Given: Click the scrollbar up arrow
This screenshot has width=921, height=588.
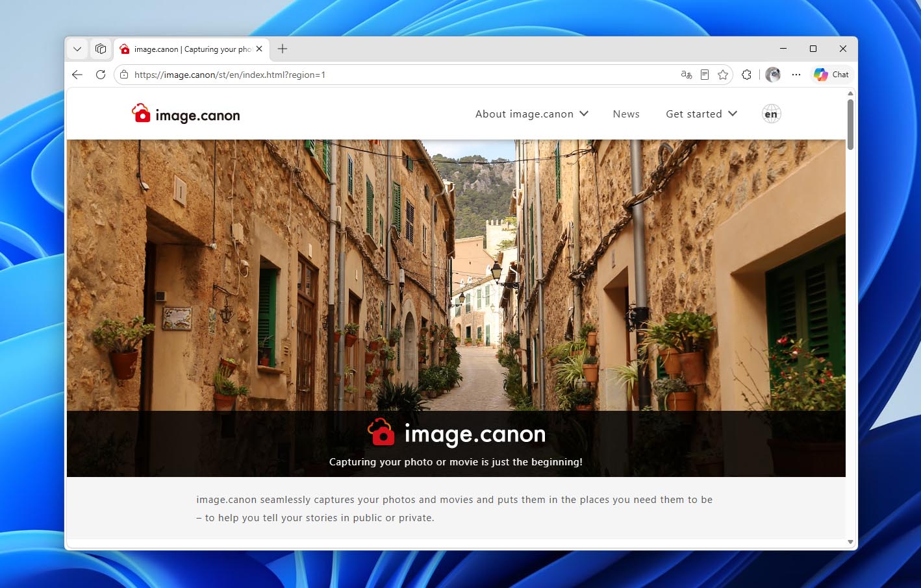Looking at the screenshot, I should 850,93.
